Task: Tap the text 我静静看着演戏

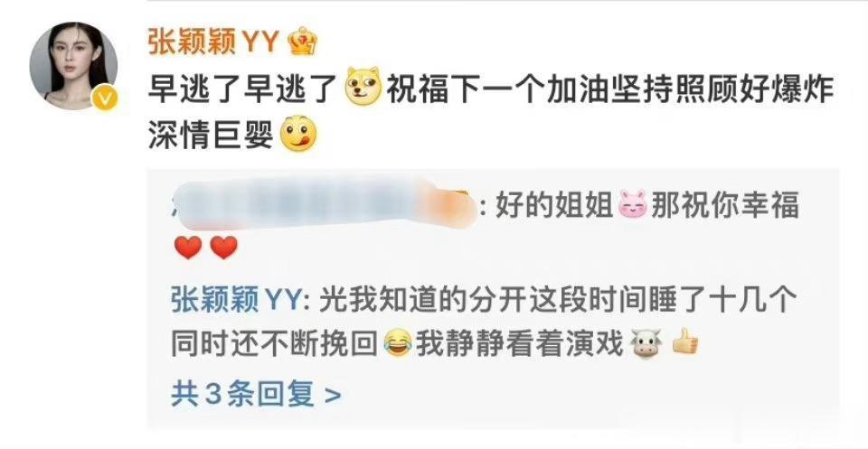Action: [521, 344]
